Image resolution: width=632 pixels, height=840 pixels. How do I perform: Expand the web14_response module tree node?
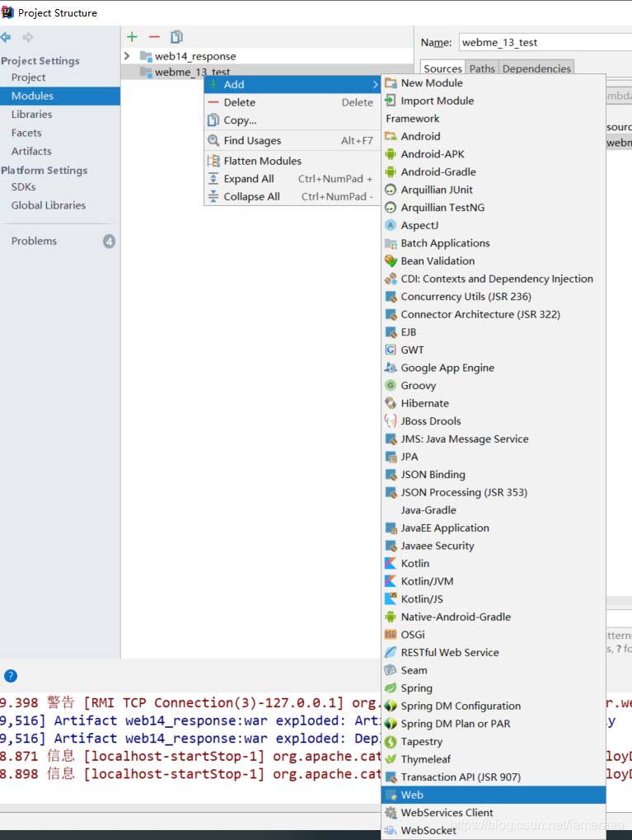127,56
